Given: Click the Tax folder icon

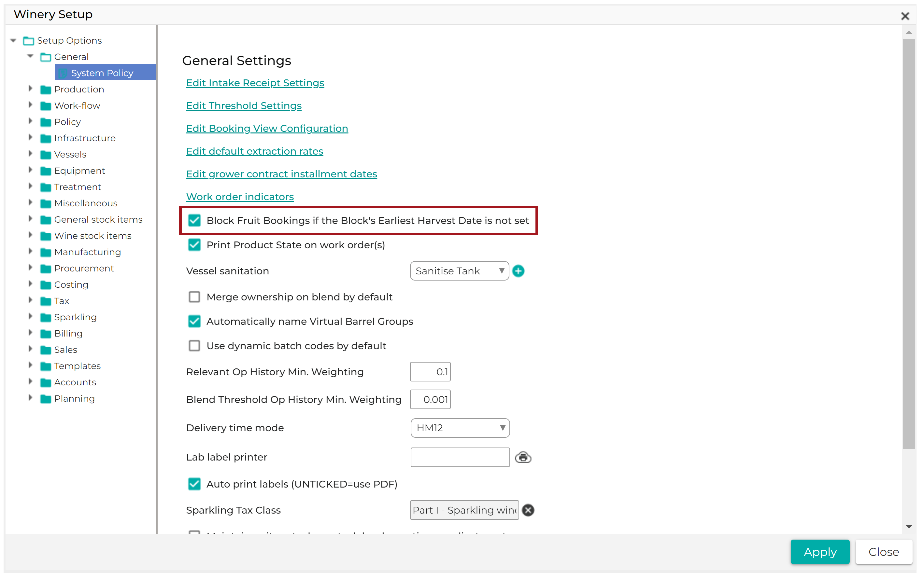Looking at the screenshot, I should point(46,301).
